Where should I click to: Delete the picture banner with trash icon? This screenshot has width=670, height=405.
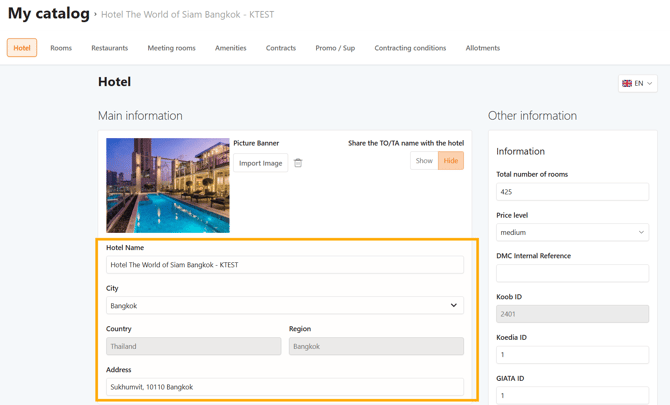coord(298,163)
